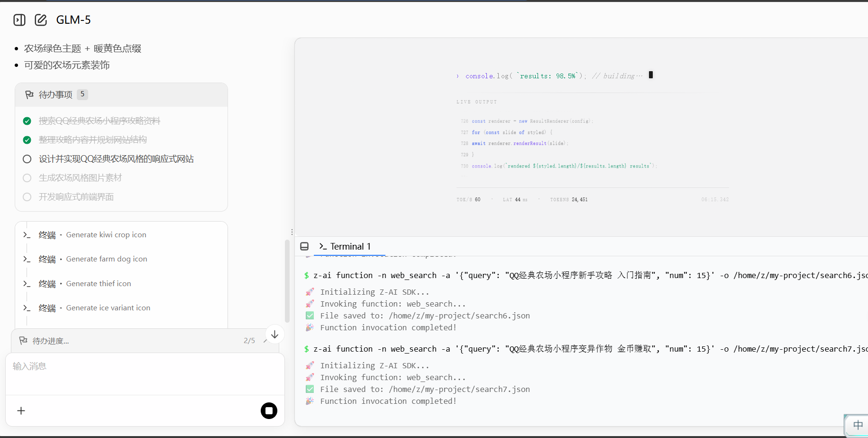Click the LIVE OUTPUT label
The image size is (868, 438).
476,102
